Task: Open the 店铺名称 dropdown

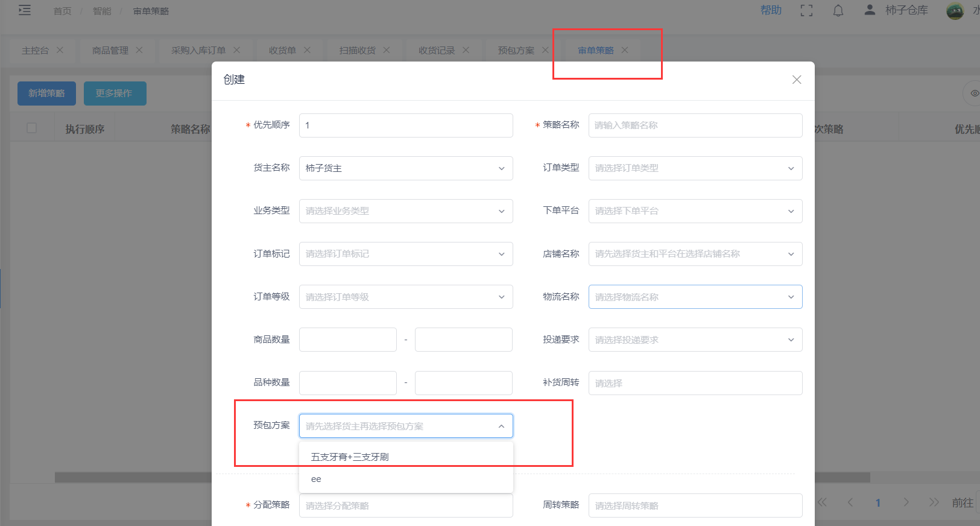Action: (x=695, y=254)
